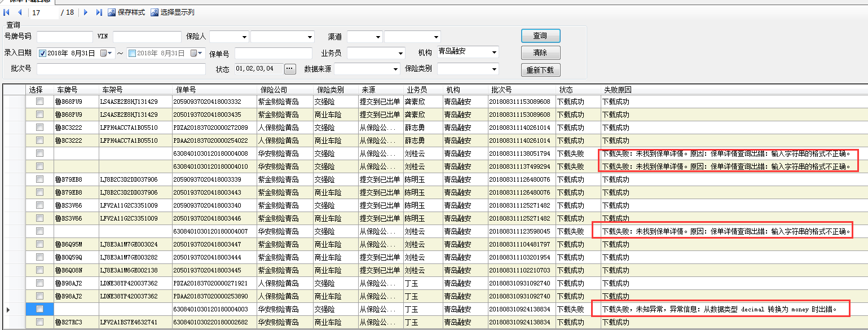Sort by the 保险公司 column header
This screenshot has width=868, height=330.
274,90
